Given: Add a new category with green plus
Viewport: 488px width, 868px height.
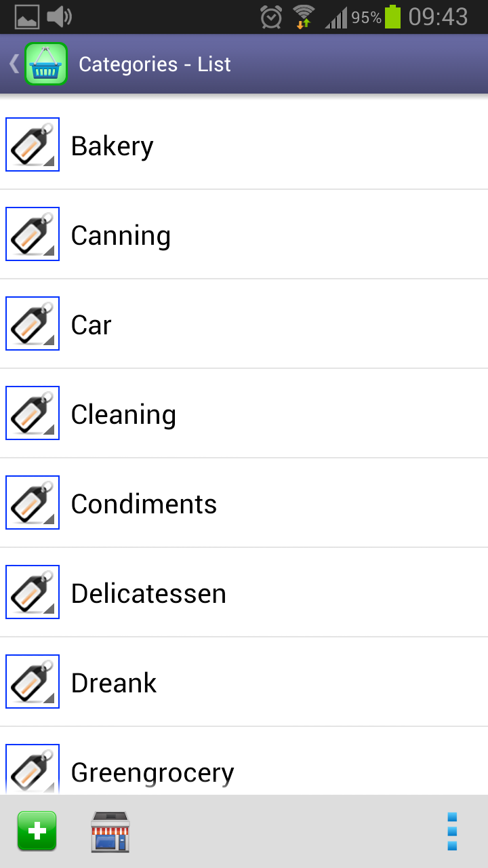Looking at the screenshot, I should tap(37, 831).
